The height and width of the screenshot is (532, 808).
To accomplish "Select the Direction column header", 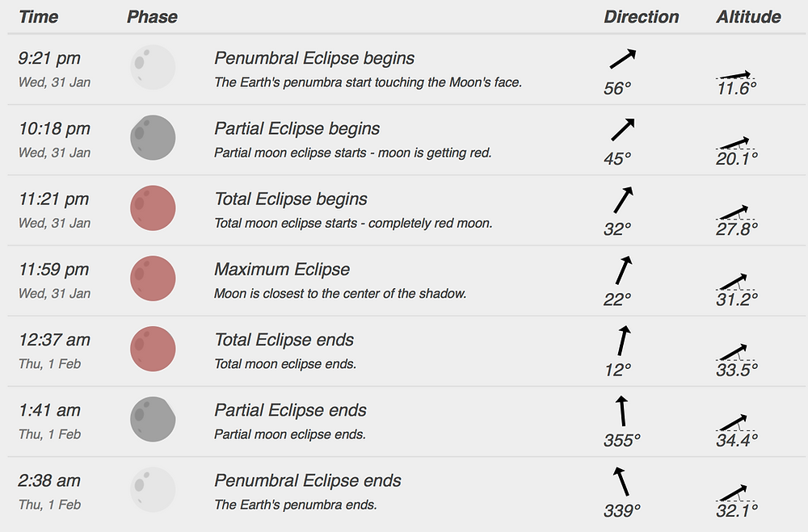I will (x=641, y=17).
